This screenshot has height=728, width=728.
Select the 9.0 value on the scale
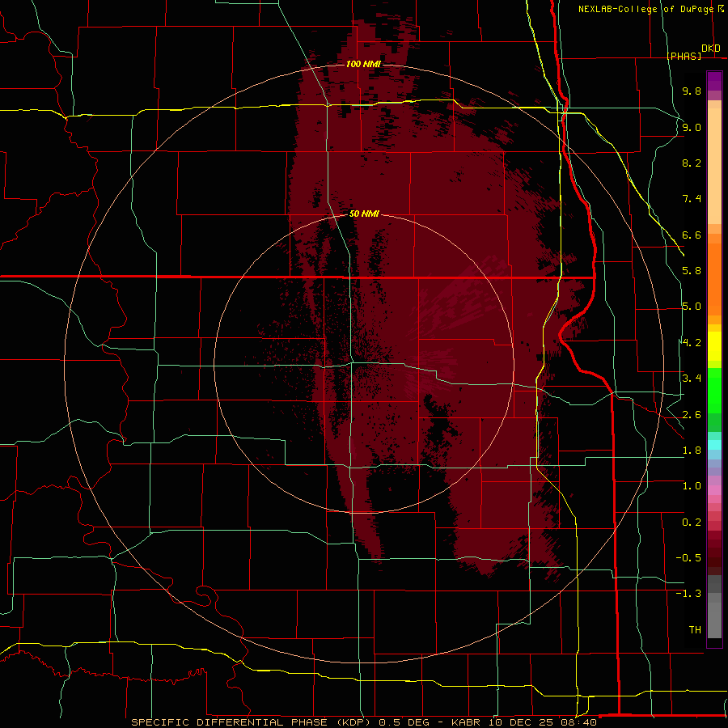click(x=692, y=127)
